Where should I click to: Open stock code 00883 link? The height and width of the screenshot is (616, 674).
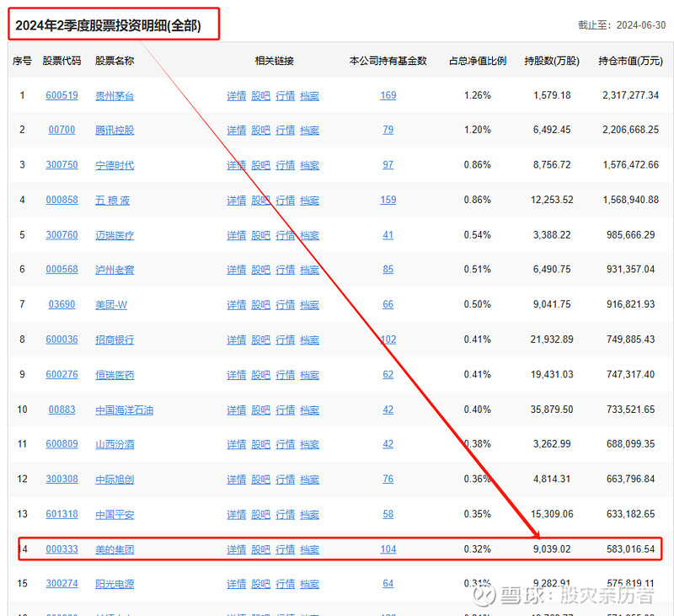[62, 410]
